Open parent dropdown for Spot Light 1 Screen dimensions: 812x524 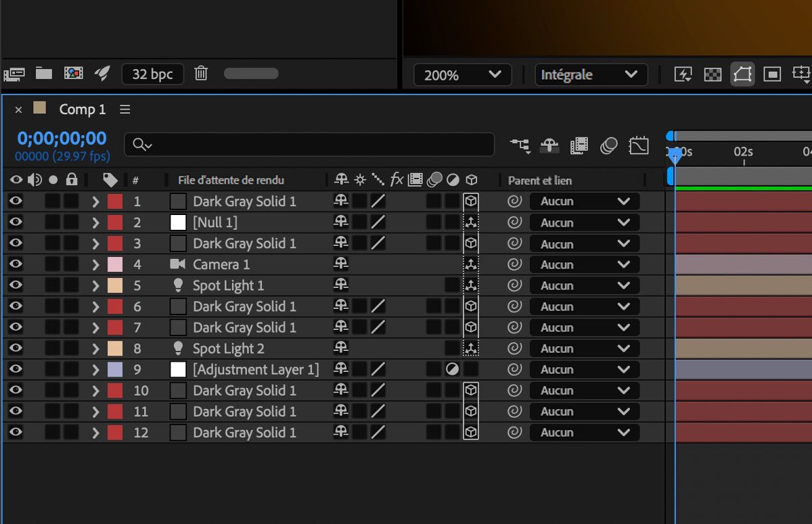coord(584,285)
